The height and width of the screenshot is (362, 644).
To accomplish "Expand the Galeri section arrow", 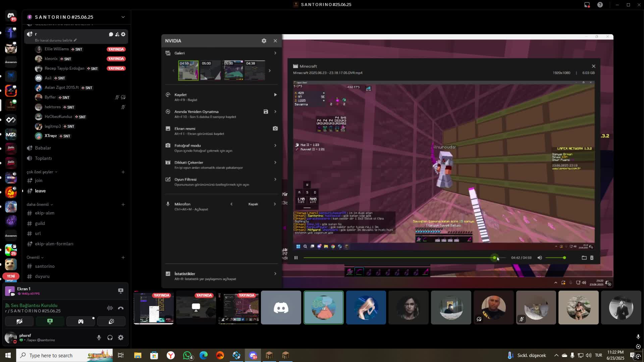I will tap(275, 53).
